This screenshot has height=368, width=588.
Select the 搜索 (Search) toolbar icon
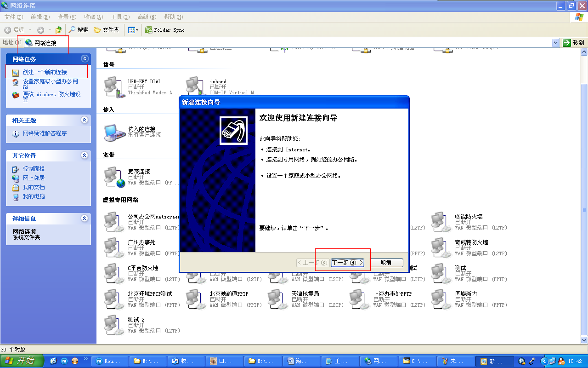pyautogui.click(x=78, y=29)
